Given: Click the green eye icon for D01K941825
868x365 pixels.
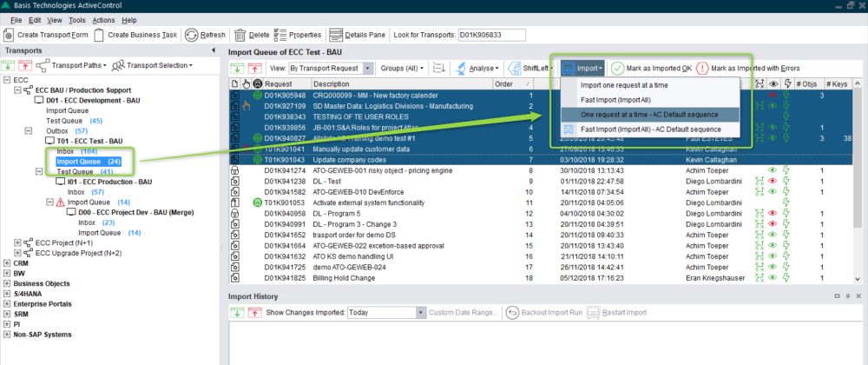Looking at the screenshot, I should click(773, 278).
